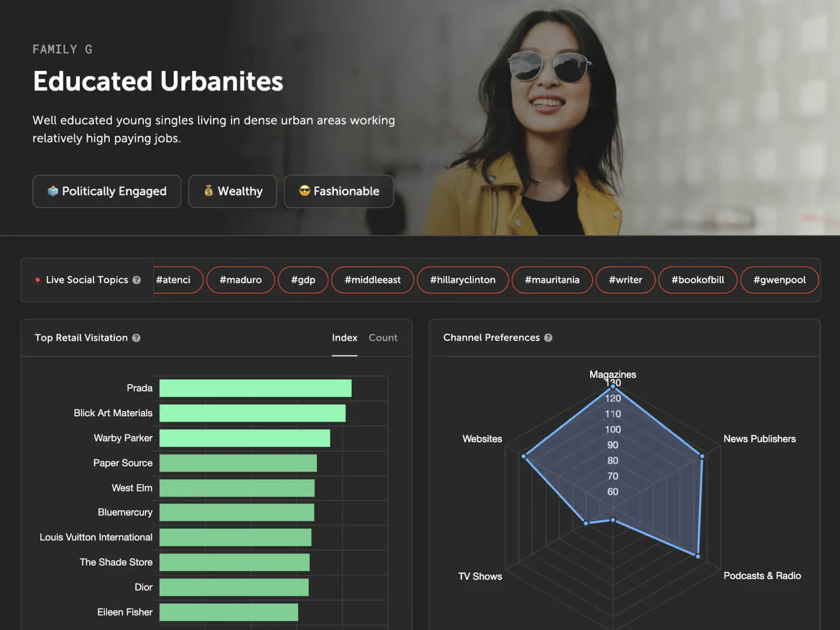Click the red live indicator dot

(x=37, y=279)
